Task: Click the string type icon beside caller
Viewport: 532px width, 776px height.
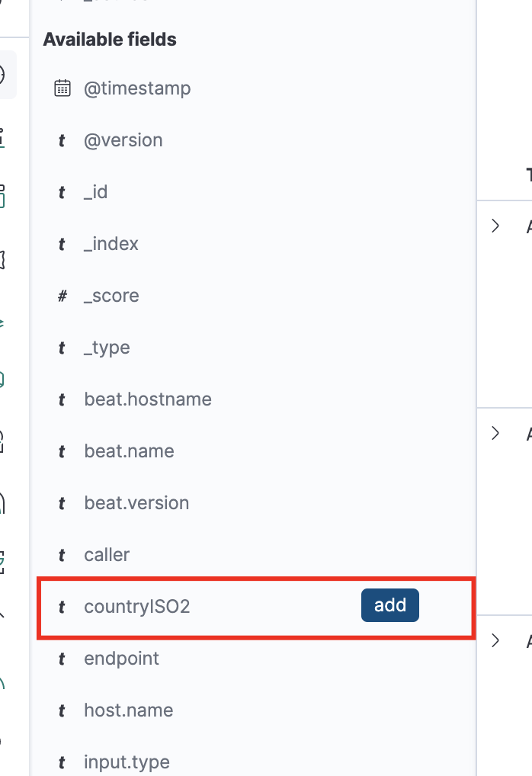Action: pyautogui.click(x=62, y=555)
